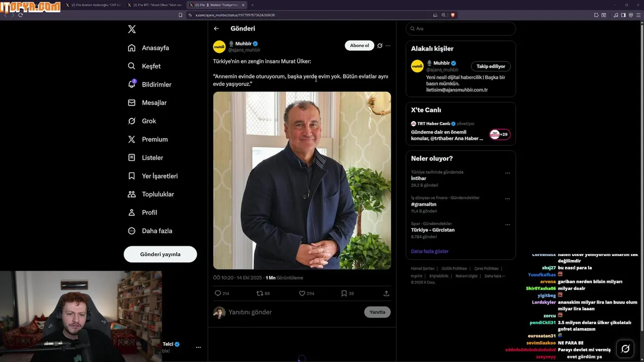Toggle Takip ediliyor for Muhbir
This screenshot has height=362, width=644.
coord(491,66)
